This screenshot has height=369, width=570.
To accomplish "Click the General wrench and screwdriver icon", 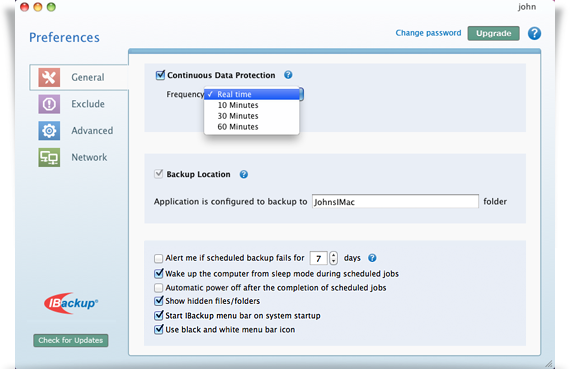I will [49, 77].
